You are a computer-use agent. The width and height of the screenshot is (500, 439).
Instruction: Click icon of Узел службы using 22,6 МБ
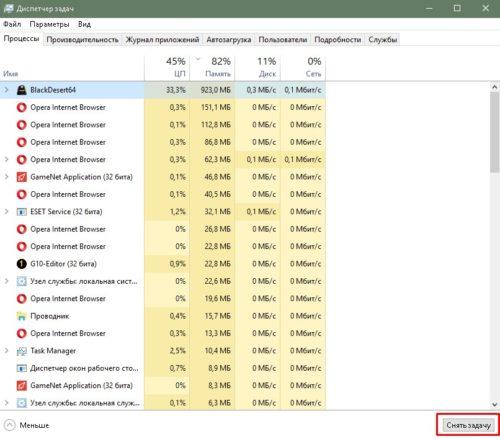pos(22,281)
